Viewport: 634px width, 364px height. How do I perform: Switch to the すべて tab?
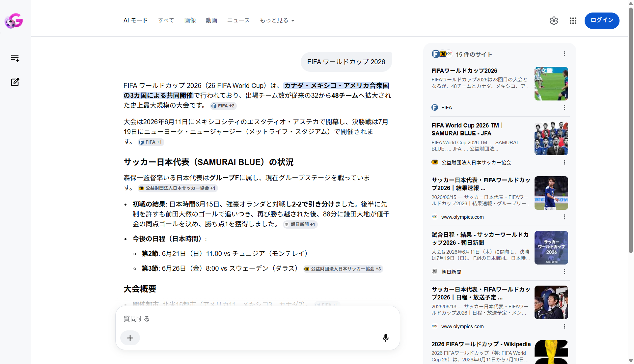[x=166, y=20]
